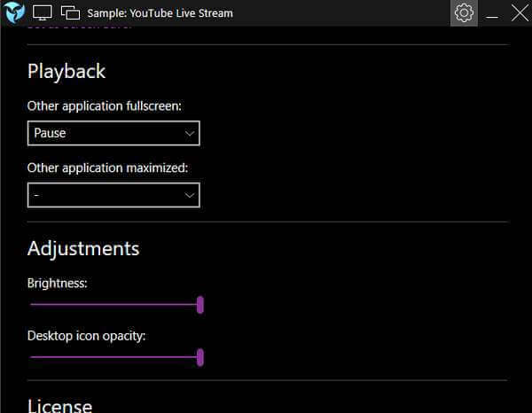Click the middle of the Desktop icon opacity track
This screenshot has height=413, width=532.
pos(115,357)
